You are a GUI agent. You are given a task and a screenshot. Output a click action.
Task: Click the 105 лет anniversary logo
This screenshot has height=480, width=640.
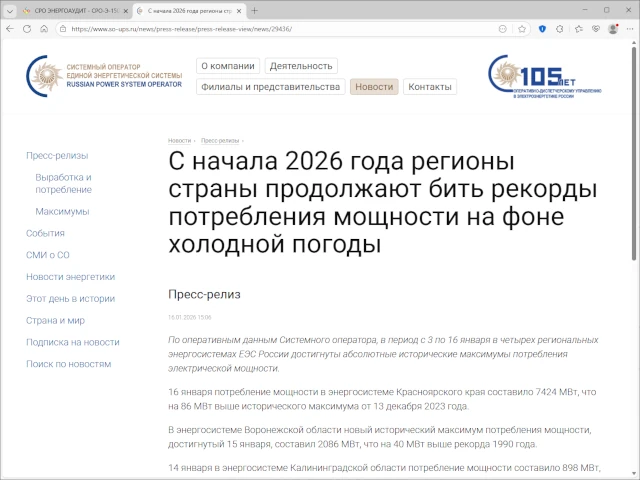545,76
